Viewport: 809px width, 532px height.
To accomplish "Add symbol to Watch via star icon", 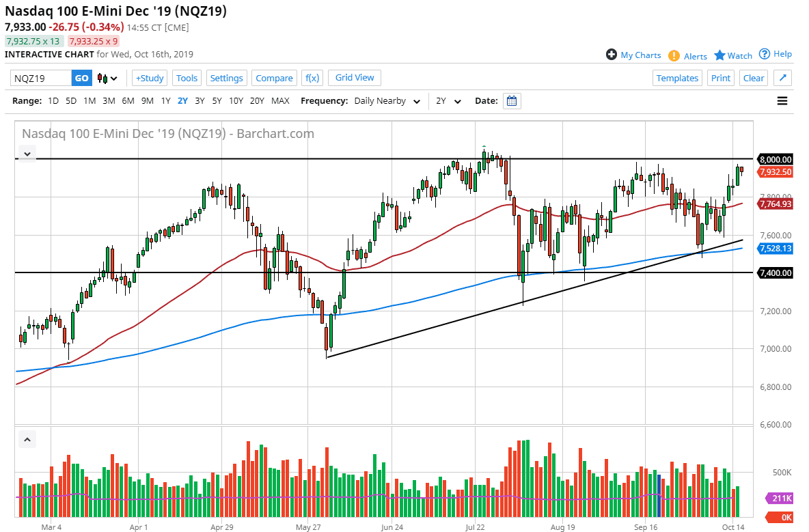I will [721, 55].
